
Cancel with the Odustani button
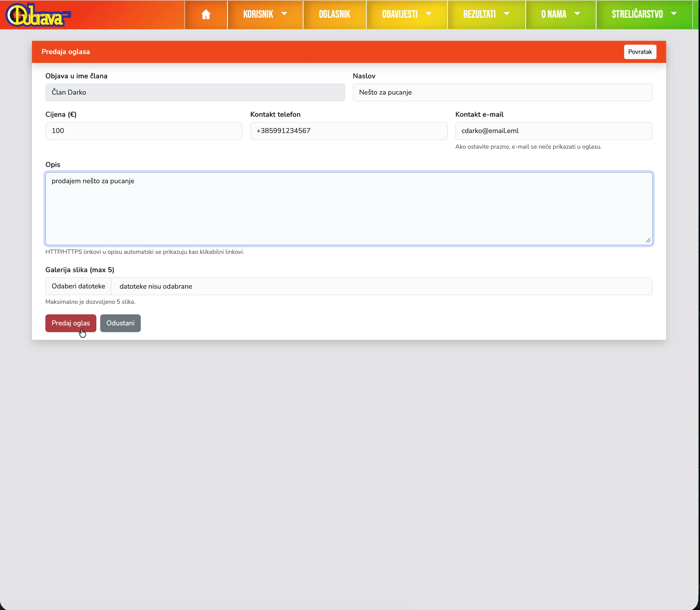point(120,323)
